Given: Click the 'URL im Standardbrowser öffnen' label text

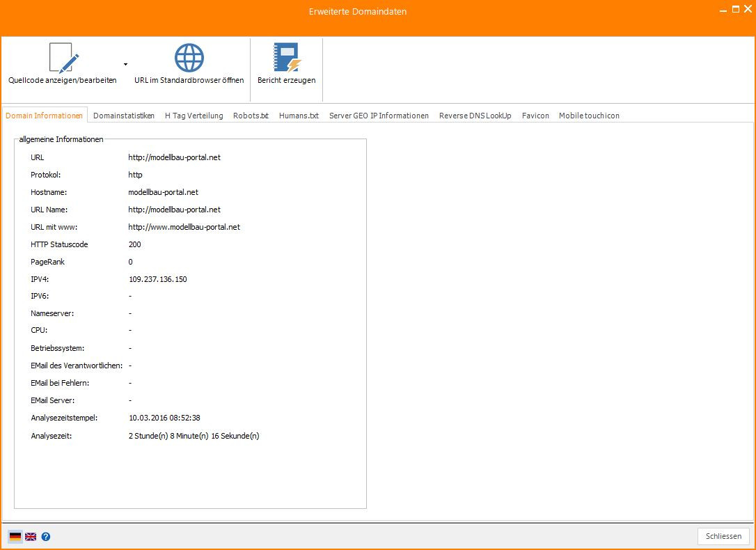Looking at the screenshot, I should 189,81.
